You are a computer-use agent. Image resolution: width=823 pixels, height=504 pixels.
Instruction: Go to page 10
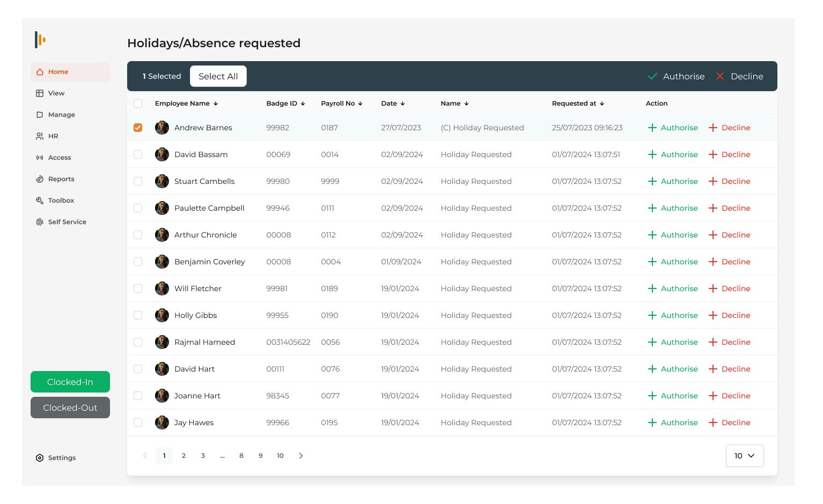coord(280,456)
